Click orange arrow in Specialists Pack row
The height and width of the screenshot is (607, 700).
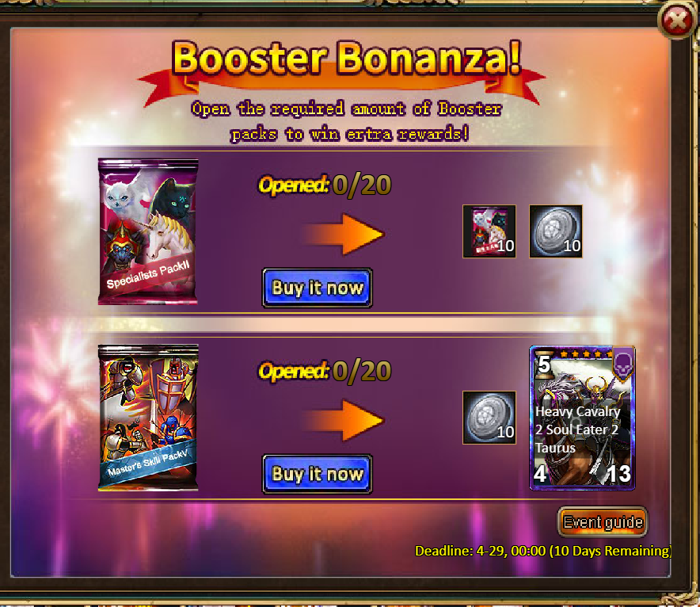tap(344, 234)
